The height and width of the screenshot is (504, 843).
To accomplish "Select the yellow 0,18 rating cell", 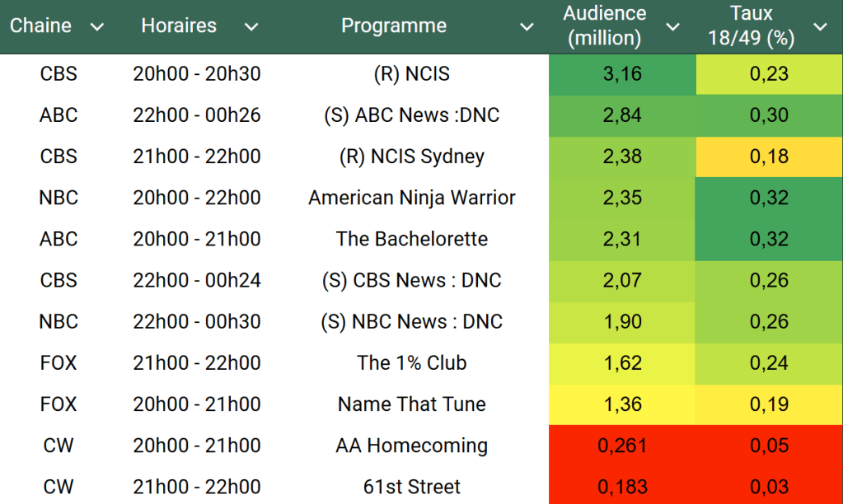I will [x=769, y=156].
